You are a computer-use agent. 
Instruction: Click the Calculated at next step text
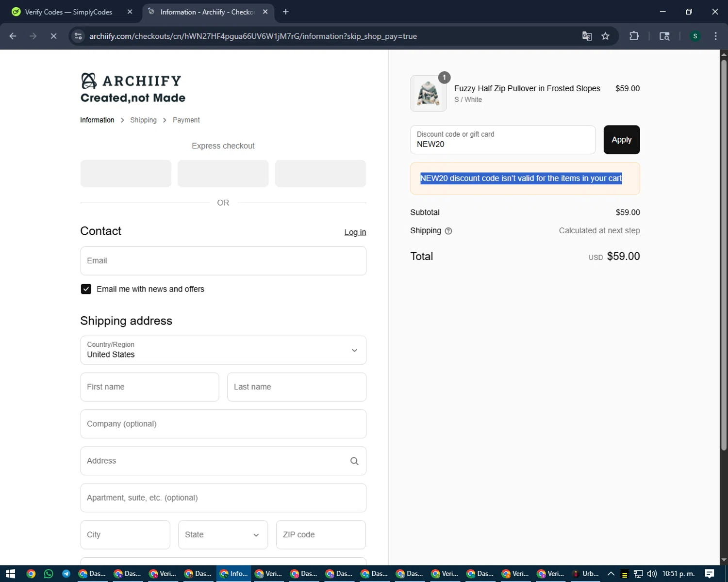tap(599, 231)
